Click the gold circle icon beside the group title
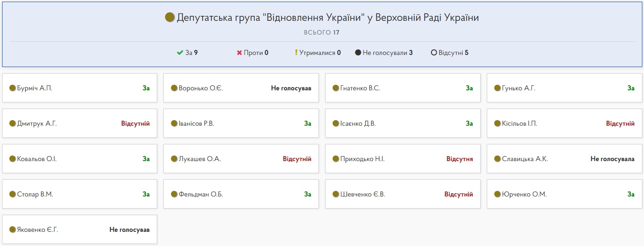 [170, 17]
